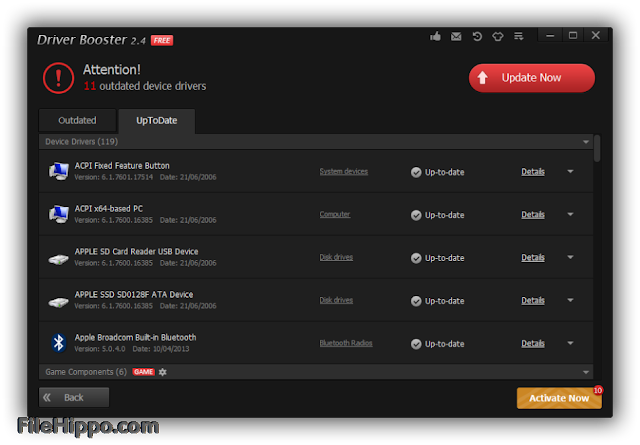Open the System devices category link

(x=344, y=171)
